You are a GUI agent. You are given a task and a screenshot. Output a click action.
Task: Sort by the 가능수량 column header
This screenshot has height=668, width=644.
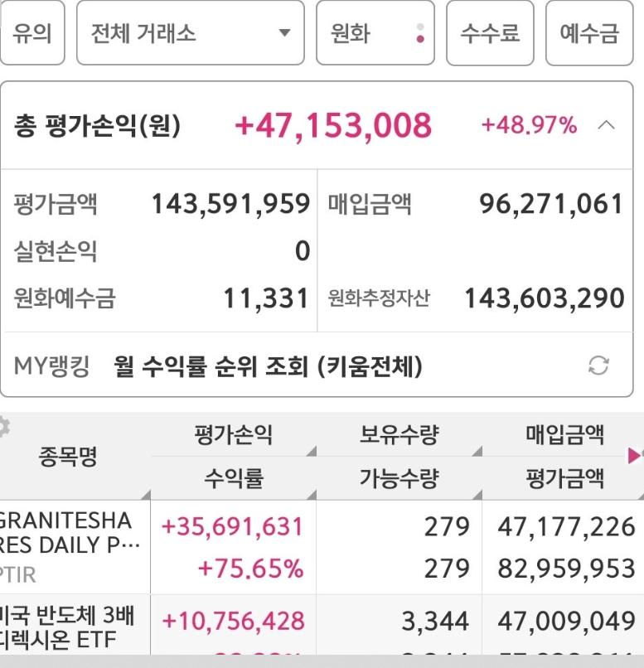[399, 478]
